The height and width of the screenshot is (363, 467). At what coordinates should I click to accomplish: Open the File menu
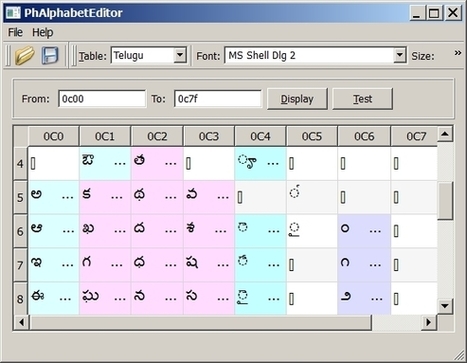tap(15, 32)
